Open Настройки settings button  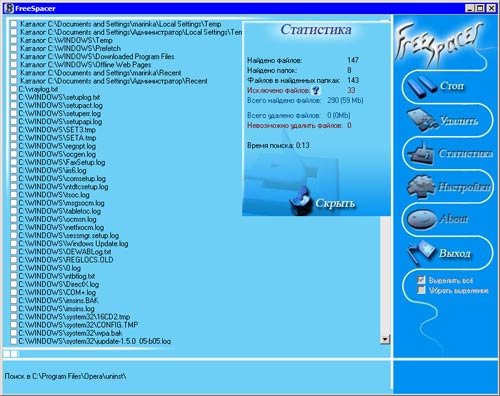[464, 187]
